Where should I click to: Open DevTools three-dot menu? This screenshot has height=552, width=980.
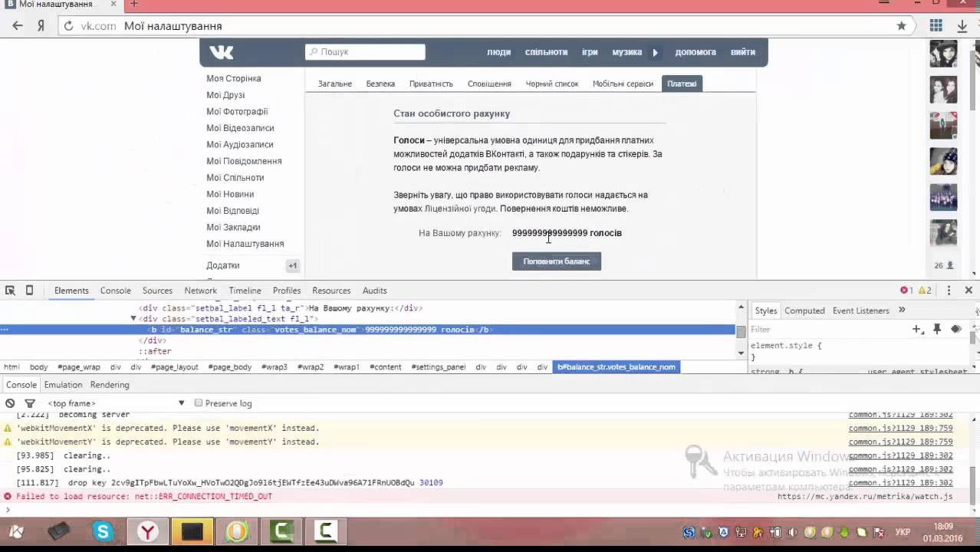coord(949,291)
